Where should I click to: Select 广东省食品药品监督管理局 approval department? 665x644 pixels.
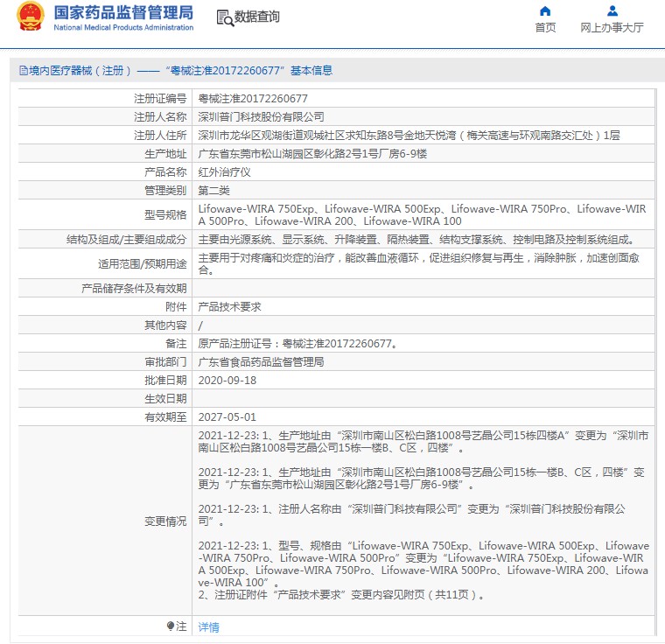261,362
